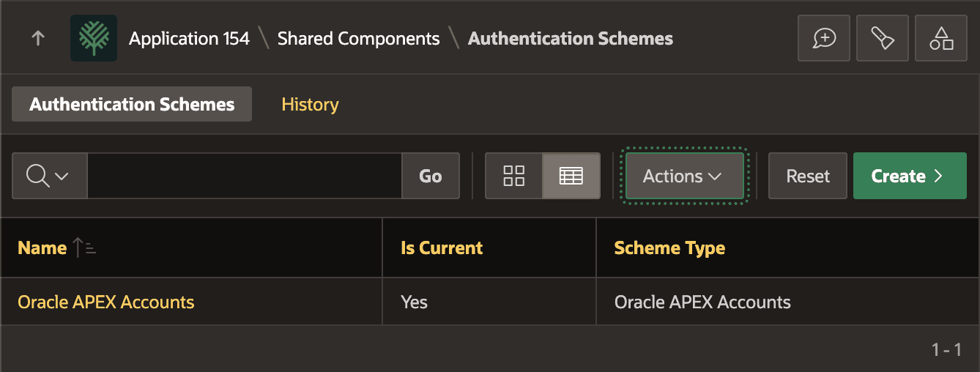980x372 pixels.
Task: Open the Shared Components shapes icon
Action: [941, 38]
